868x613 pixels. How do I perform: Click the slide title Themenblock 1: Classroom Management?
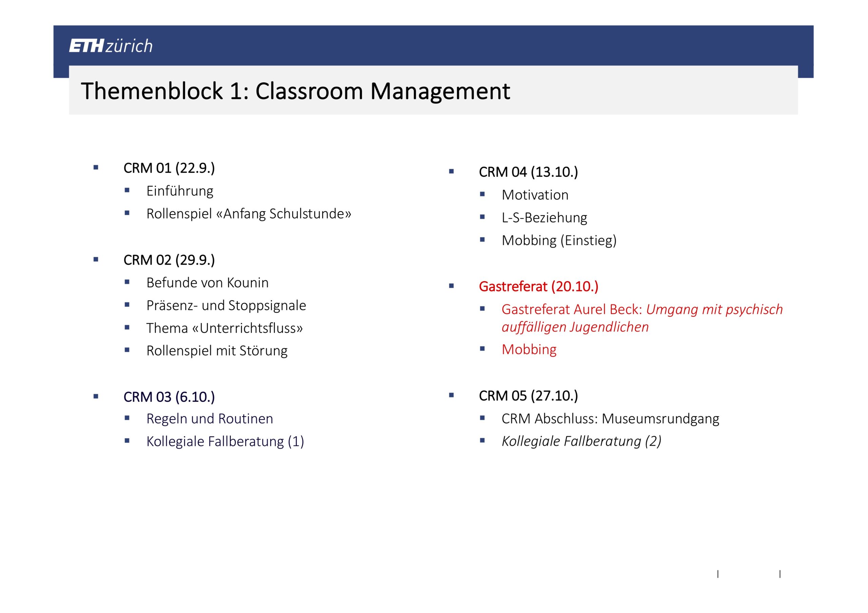pyautogui.click(x=295, y=91)
